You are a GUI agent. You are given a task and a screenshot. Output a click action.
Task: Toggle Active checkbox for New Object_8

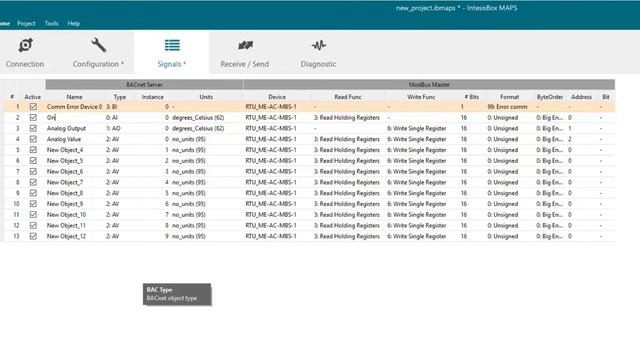click(33, 193)
